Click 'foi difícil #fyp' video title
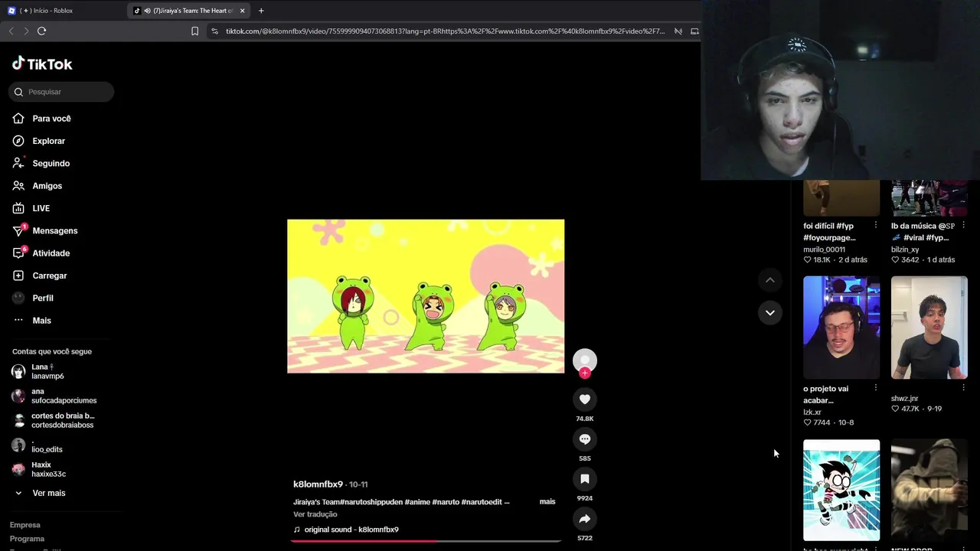Viewport: 980px width, 551px height. click(829, 232)
